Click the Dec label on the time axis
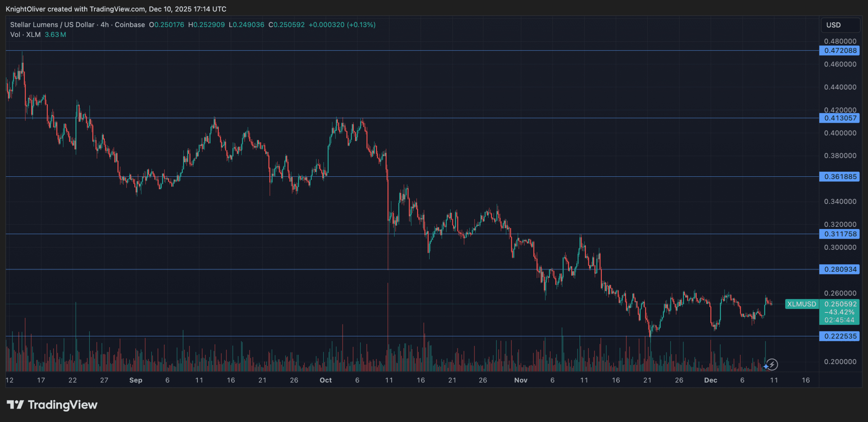The height and width of the screenshot is (422, 868). click(x=711, y=380)
